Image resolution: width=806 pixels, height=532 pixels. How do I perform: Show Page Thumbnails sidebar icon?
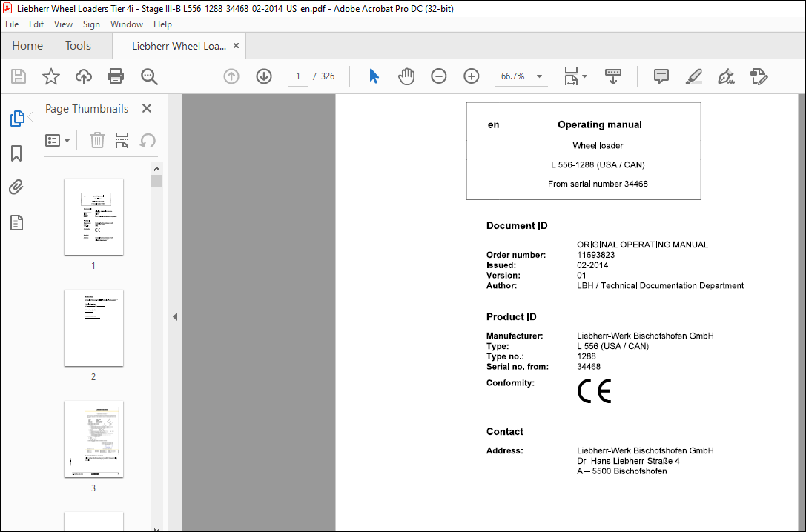pos(17,118)
